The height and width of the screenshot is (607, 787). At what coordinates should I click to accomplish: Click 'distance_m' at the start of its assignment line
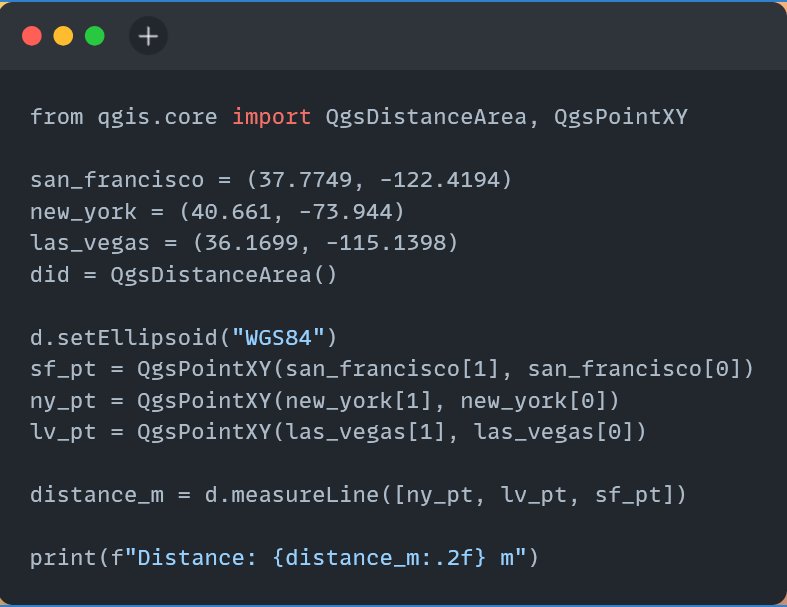(x=97, y=495)
